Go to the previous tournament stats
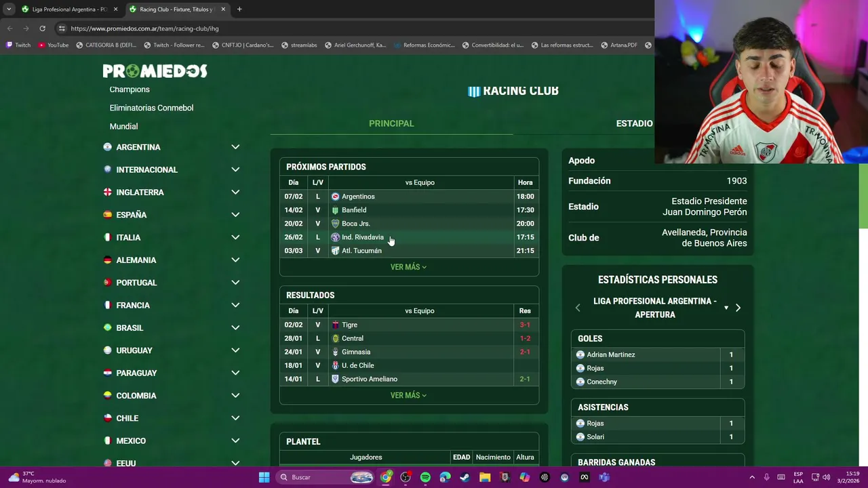 click(578, 308)
